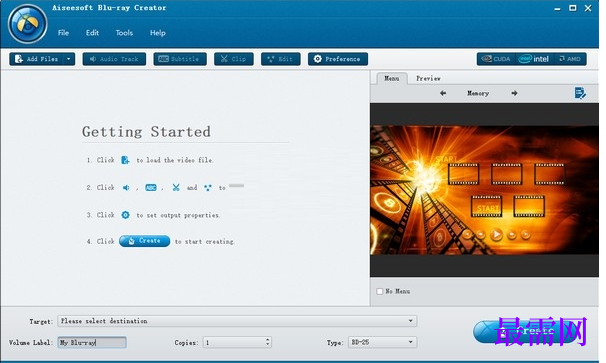Image resolution: width=606 pixels, height=363 pixels.
Task: Click the effects edit icon in step 2
Action: pyautogui.click(x=208, y=188)
